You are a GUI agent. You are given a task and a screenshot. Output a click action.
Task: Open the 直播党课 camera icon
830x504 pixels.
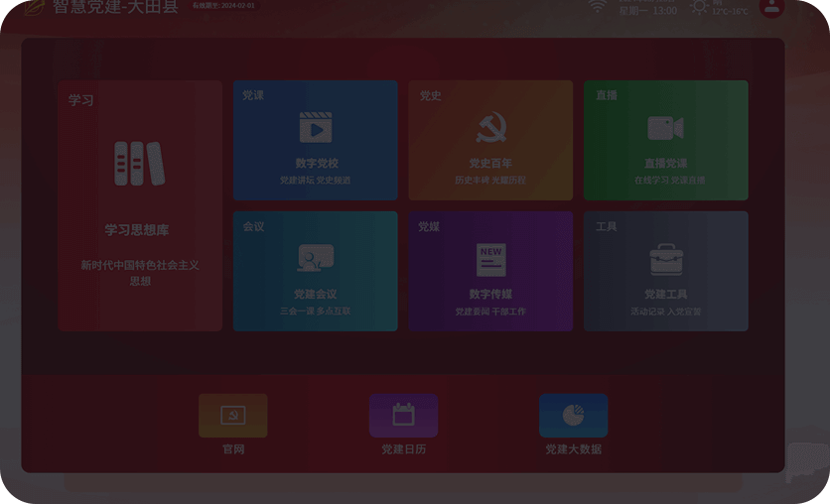pos(665,128)
